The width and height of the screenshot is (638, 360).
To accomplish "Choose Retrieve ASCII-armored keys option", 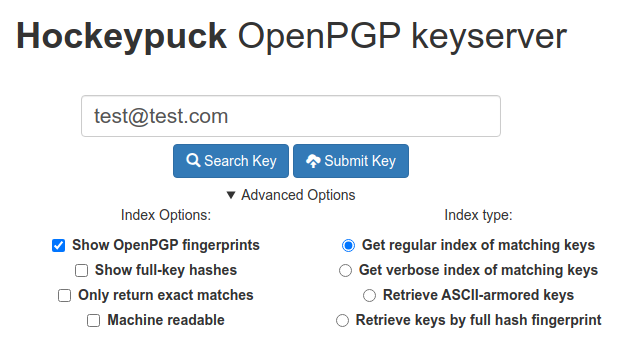I will click(x=369, y=295).
